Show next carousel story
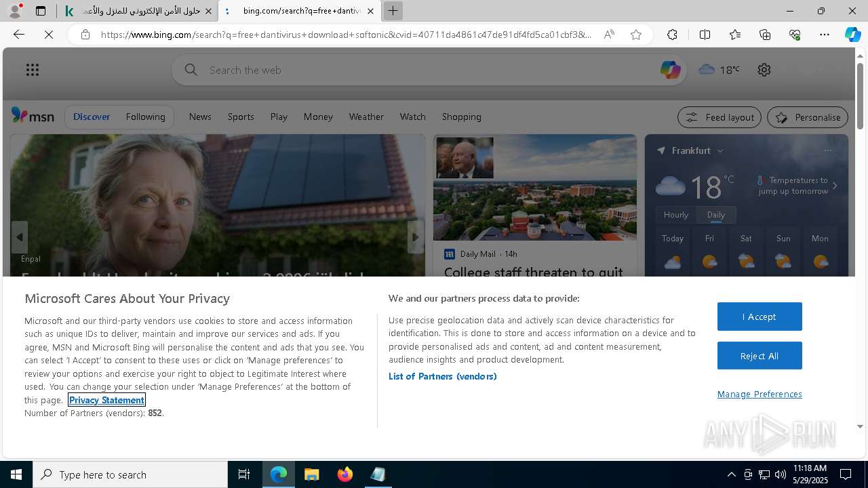868x488 pixels. click(x=415, y=237)
